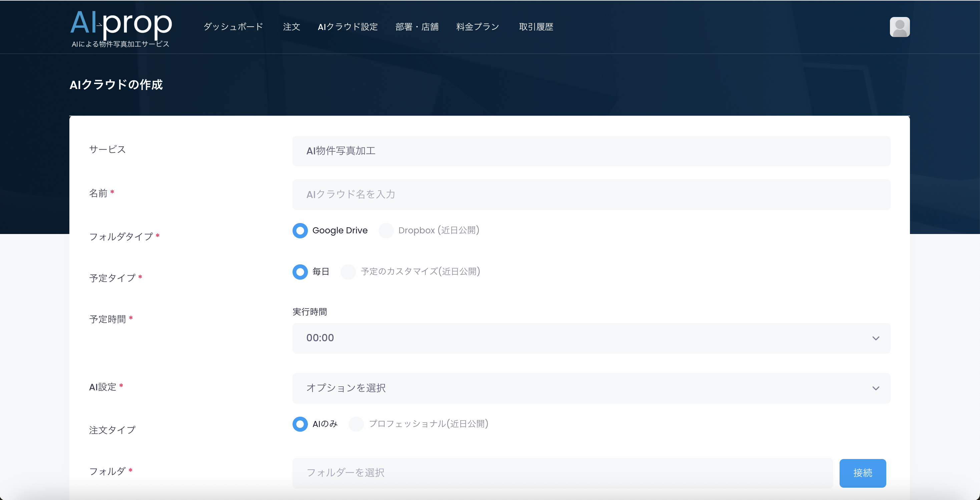Click the 実行時間 dropdown chevron arrow
Screen dimensions: 980x500
[x=875, y=338]
